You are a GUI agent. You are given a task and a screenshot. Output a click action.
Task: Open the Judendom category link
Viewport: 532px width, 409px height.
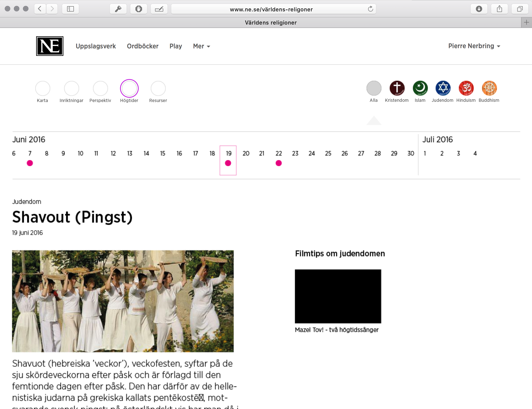(27, 201)
